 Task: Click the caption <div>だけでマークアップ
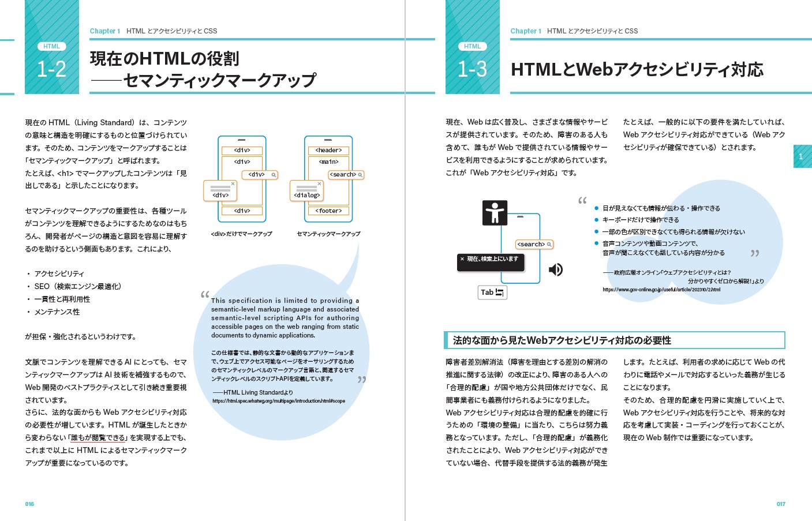242,234
